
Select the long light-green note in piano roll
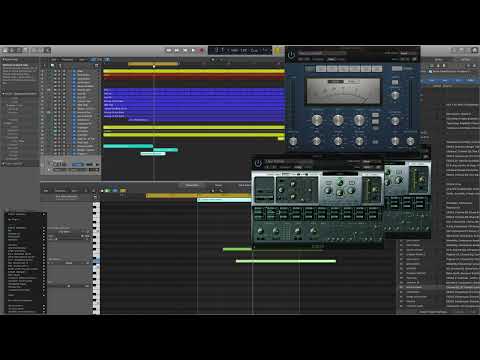pyautogui.click(x=286, y=261)
